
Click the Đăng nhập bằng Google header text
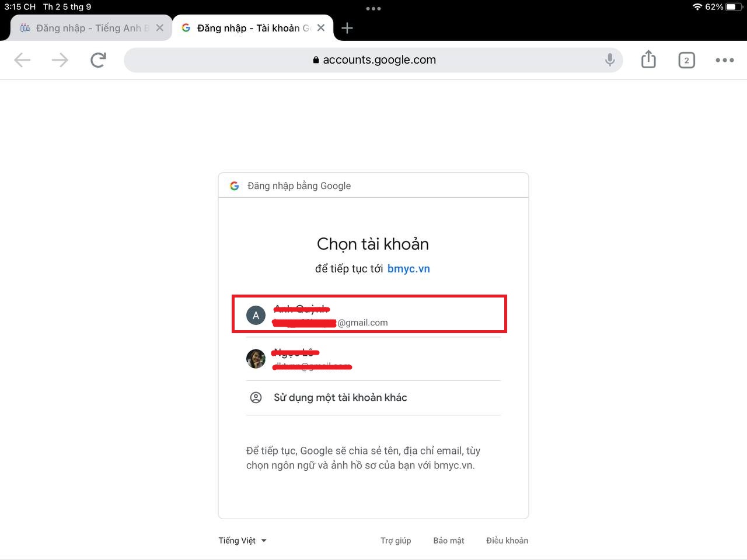[x=299, y=185]
